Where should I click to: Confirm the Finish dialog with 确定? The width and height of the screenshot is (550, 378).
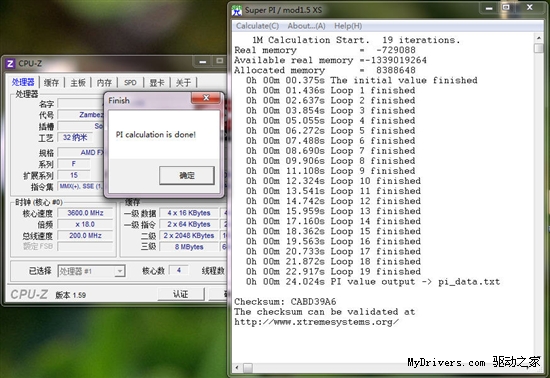click(187, 175)
